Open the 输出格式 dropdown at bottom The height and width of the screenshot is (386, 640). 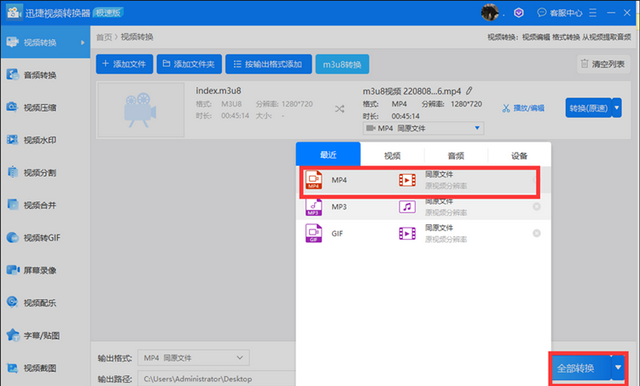pyautogui.click(x=193, y=358)
